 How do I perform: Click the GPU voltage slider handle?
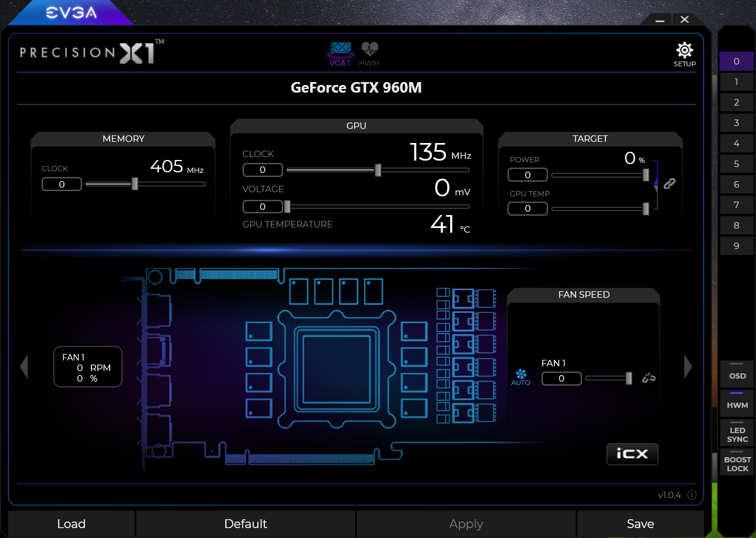pyautogui.click(x=287, y=206)
